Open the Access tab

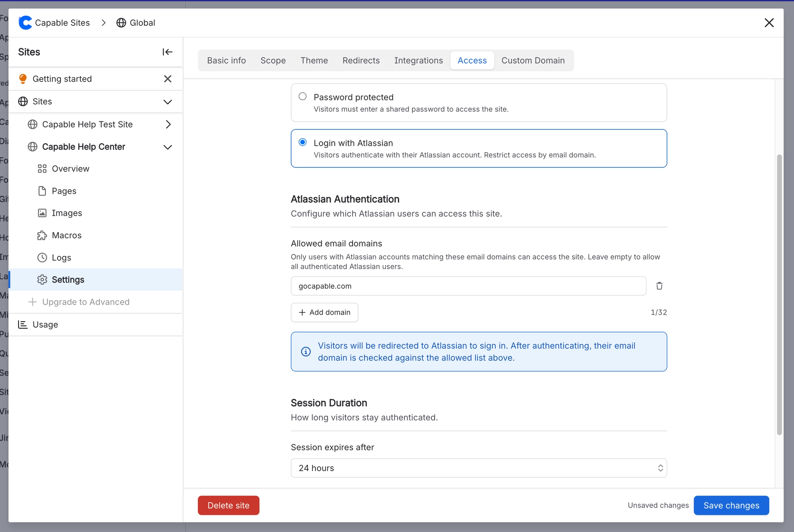point(472,60)
